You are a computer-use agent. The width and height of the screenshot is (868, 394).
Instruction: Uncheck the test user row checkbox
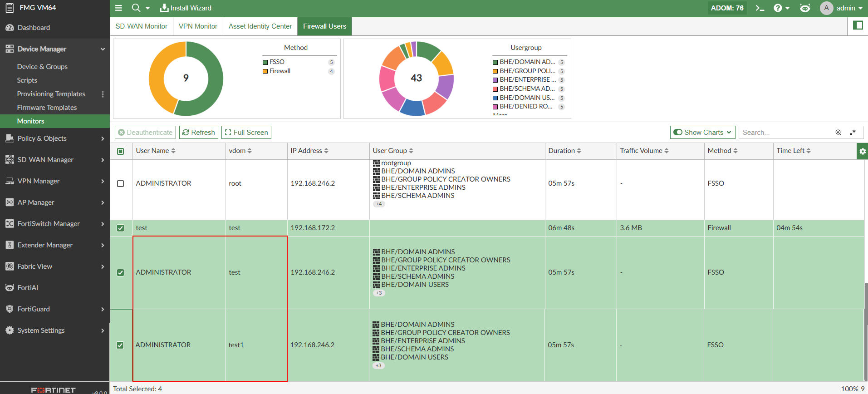(x=121, y=228)
